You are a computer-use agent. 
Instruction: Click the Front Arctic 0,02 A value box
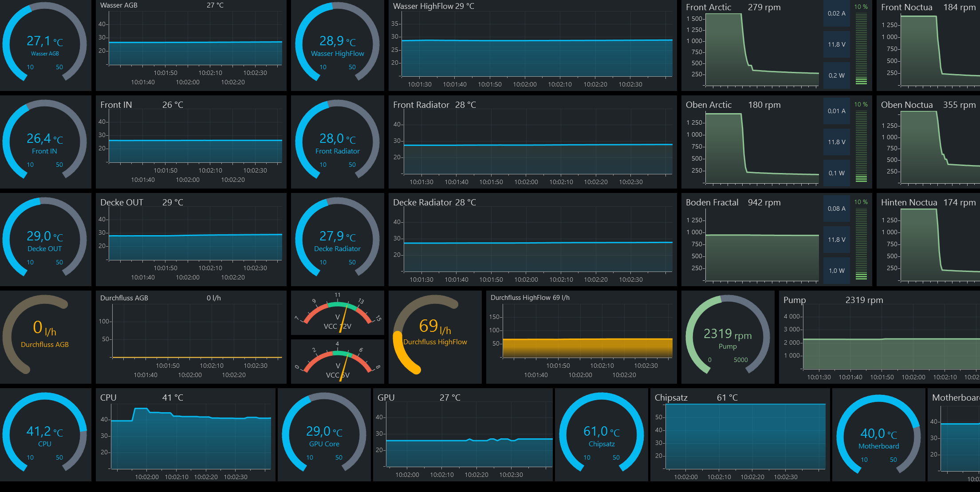click(x=836, y=14)
